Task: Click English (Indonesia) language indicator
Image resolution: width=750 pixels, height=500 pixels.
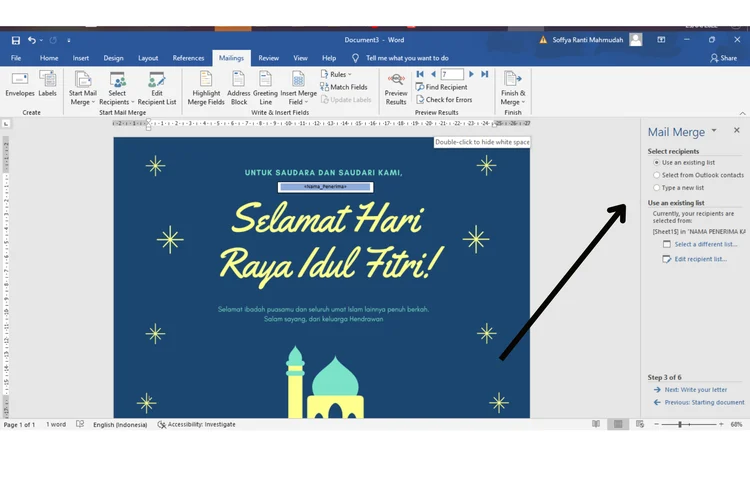Action: [x=120, y=424]
